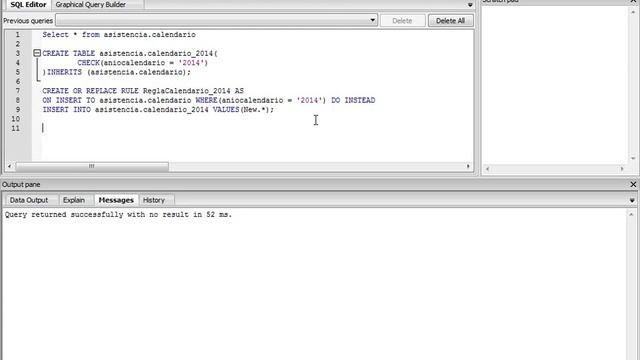Click line number 11 in the gutter
Viewport: 640px width, 360px height.
point(16,129)
